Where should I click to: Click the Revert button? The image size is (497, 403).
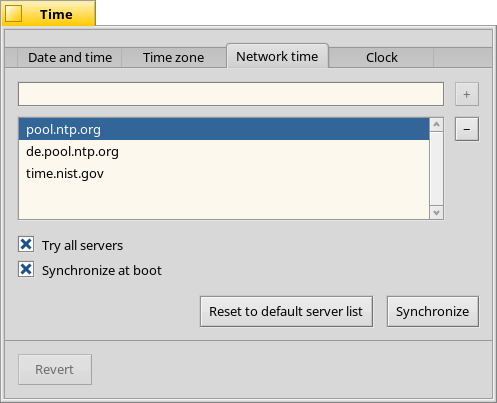point(55,369)
